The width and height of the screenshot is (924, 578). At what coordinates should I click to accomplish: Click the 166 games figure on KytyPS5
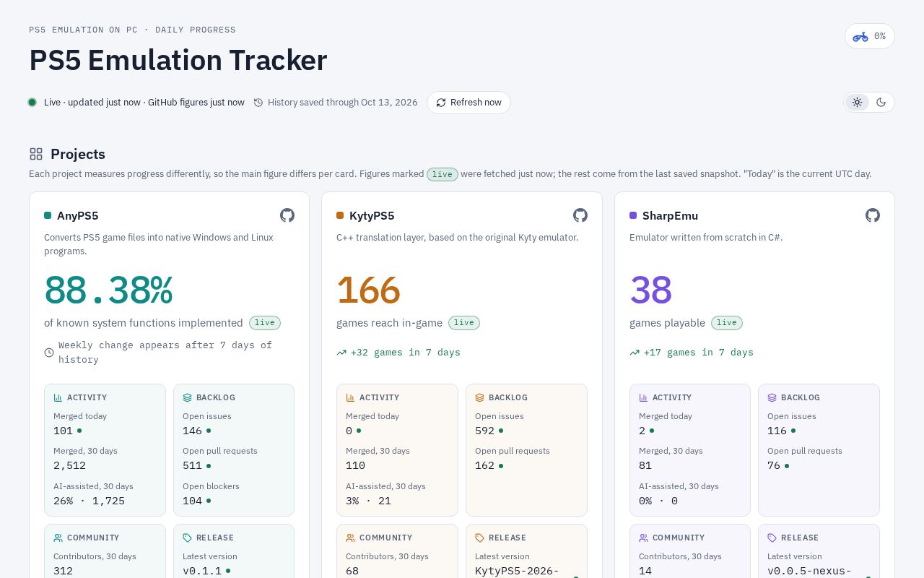(368, 290)
